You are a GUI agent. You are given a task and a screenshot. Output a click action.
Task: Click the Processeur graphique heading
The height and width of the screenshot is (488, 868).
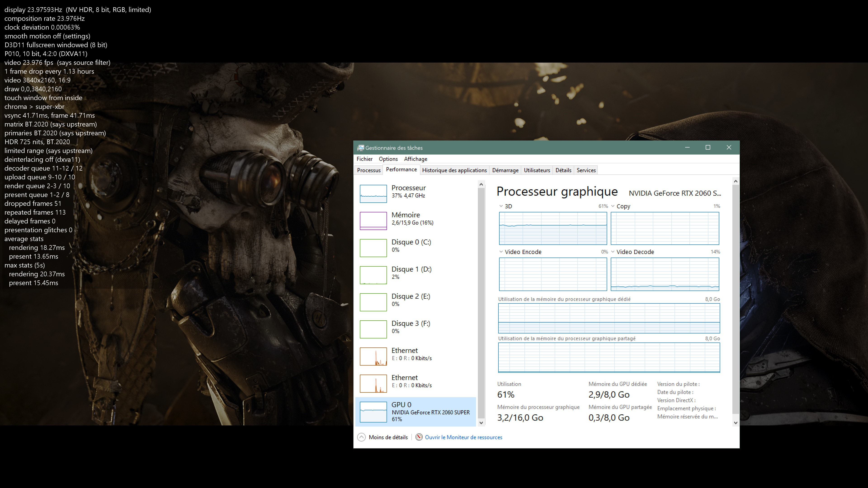(x=557, y=191)
